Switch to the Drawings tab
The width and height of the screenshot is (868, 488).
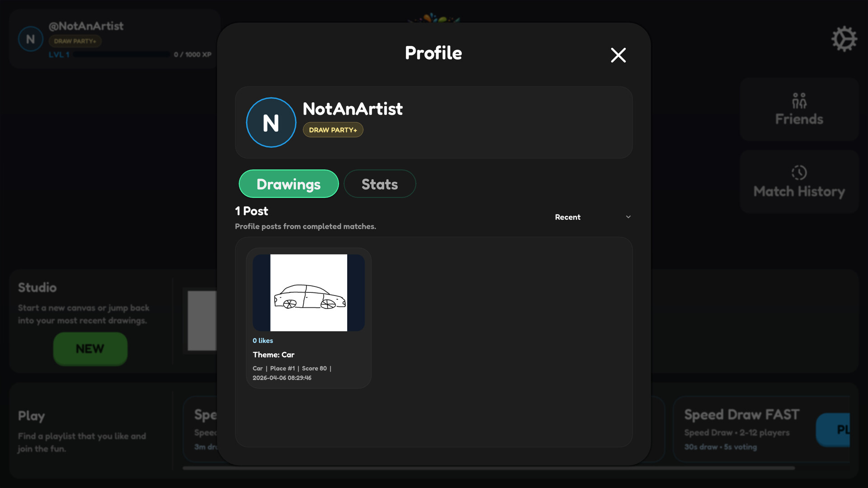288,184
